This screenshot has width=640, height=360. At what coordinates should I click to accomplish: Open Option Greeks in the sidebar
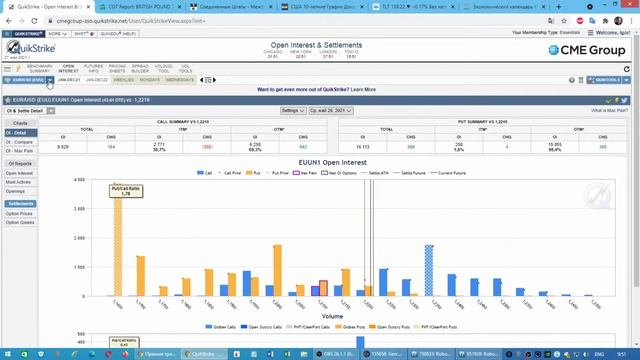click(20, 222)
